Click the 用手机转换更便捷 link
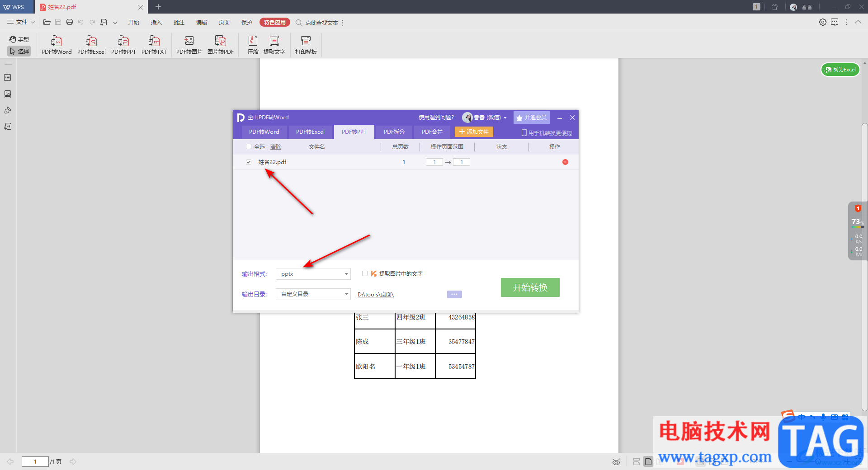The image size is (868, 470). (x=547, y=133)
